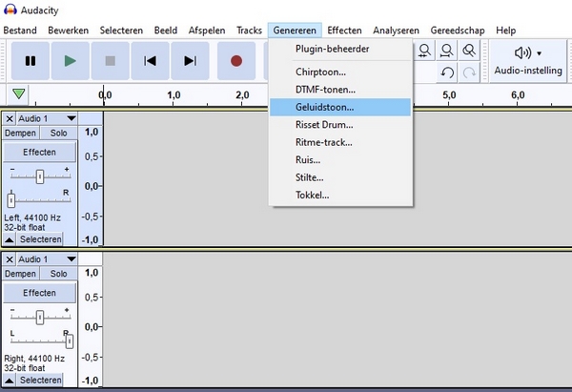Viewport: 572px width, 392px height.
Task: Toggle Solo on the Left channel track
Action: (x=58, y=133)
